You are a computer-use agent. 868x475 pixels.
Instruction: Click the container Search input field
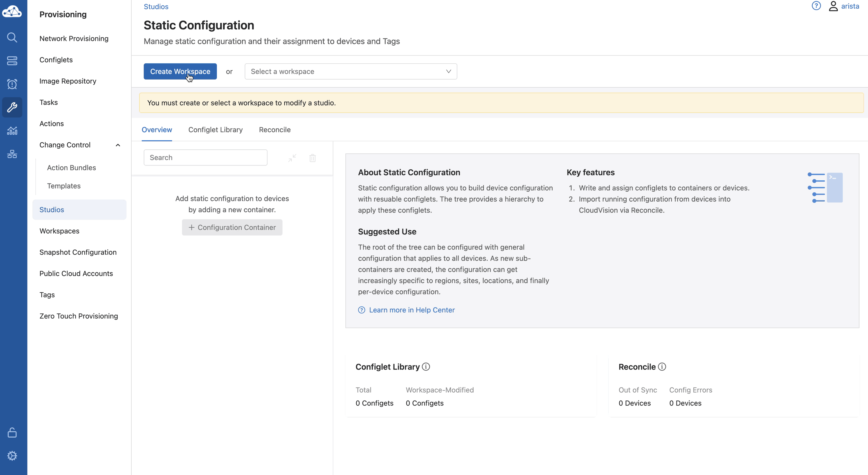point(205,158)
